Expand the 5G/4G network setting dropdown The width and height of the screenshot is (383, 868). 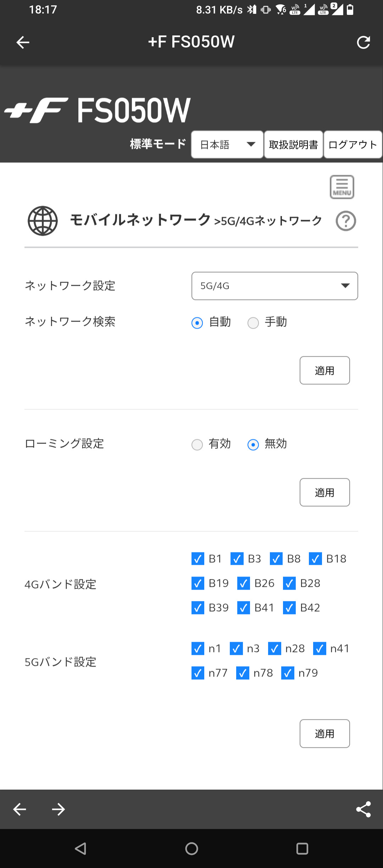(x=274, y=286)
